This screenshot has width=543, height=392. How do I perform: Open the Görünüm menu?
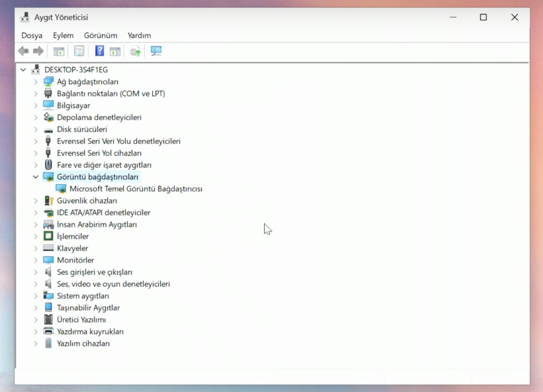(x=101, y=35)
